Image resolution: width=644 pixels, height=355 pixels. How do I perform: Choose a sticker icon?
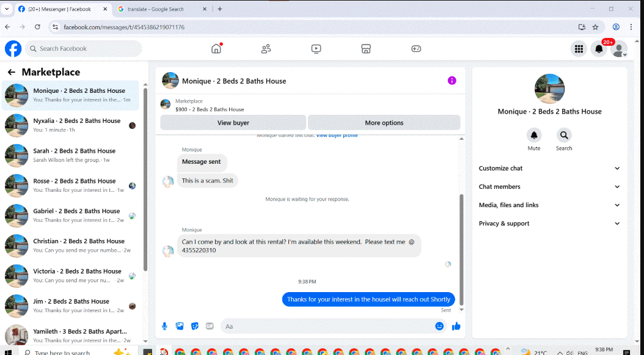[x=195, y=326]
